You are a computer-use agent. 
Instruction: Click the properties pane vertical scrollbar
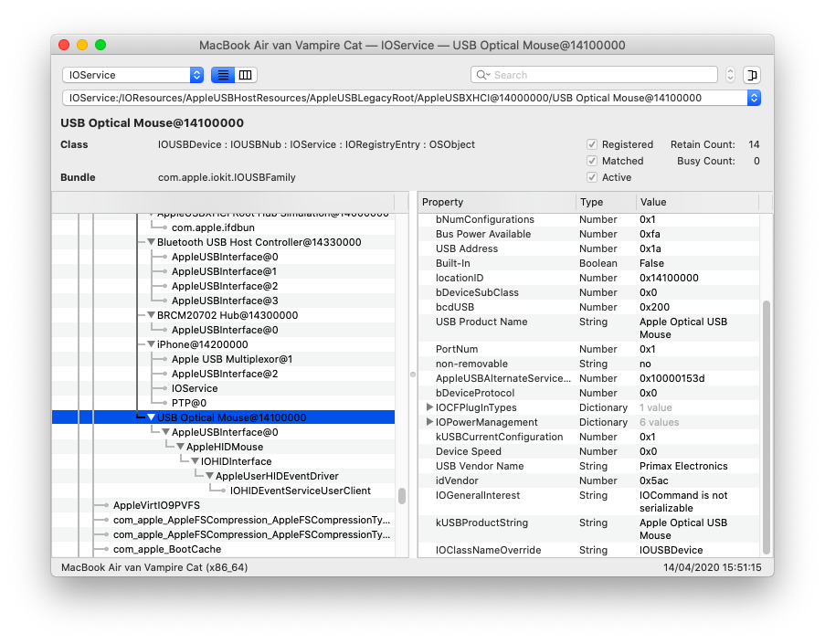[767, 428]
